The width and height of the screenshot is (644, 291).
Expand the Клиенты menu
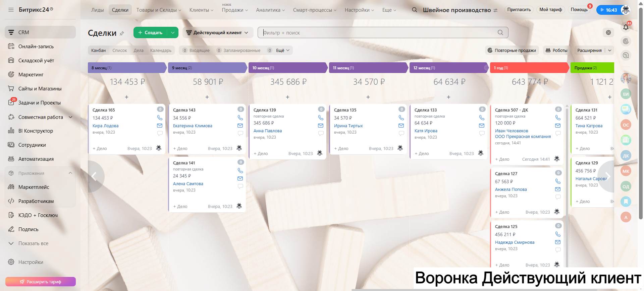click(x=201, y=10)
